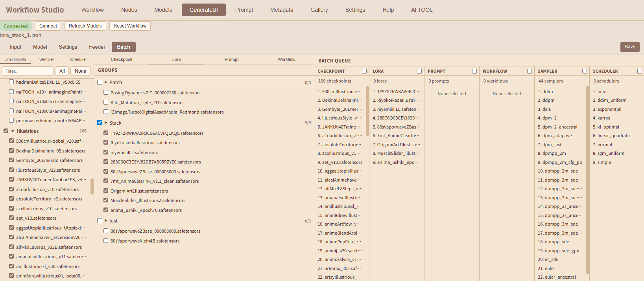644x281 pixels.
Task: Open the Metadata tab
Action: [x=282, y=10]
